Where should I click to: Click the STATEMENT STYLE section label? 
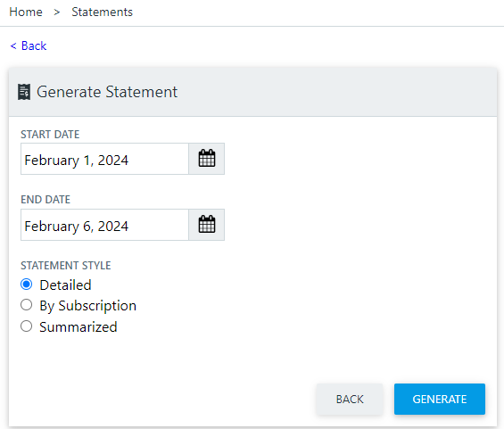tap(66, 266)
